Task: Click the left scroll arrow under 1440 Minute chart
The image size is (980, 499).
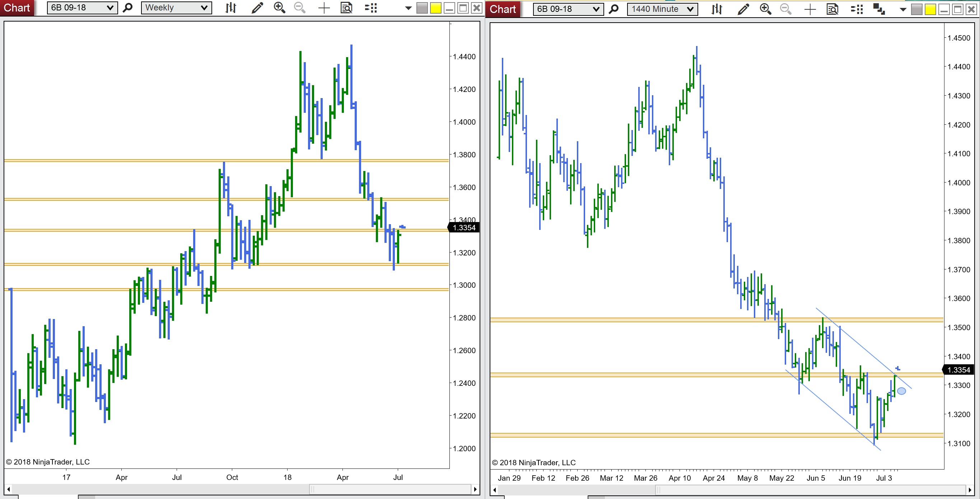Action: tap(495, 490)
